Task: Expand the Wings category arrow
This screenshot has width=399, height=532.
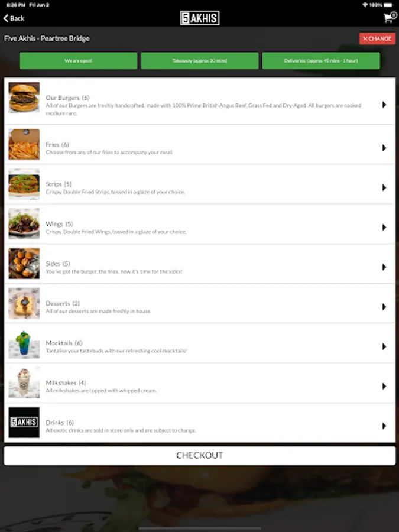Action: click(x=384, y=228)
